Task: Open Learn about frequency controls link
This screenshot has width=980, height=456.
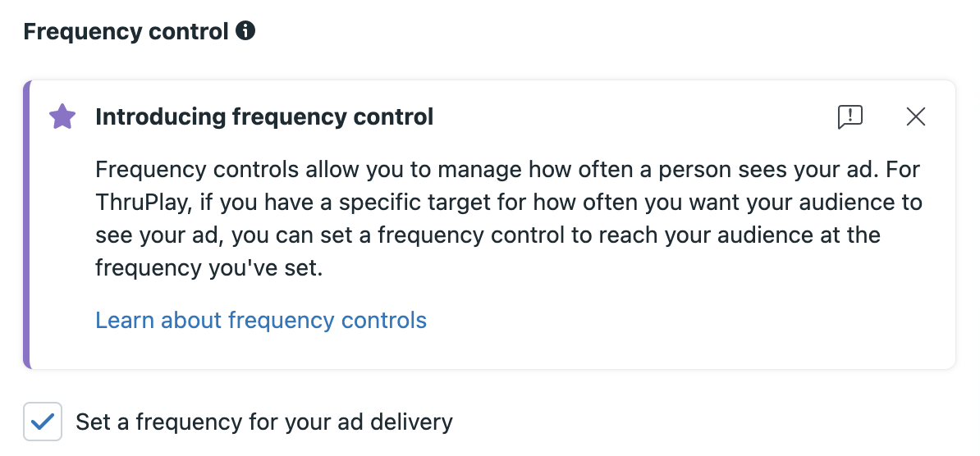Action: [261, 320]
